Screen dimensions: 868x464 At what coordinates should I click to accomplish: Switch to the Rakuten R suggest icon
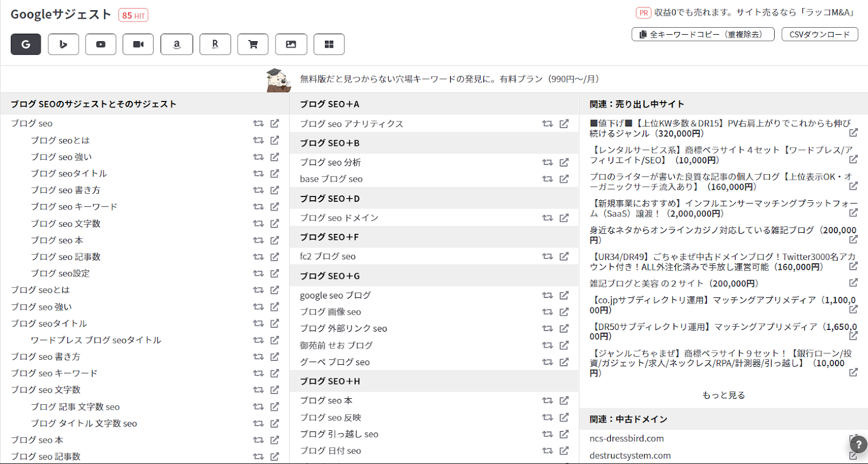tap(215, 45)
